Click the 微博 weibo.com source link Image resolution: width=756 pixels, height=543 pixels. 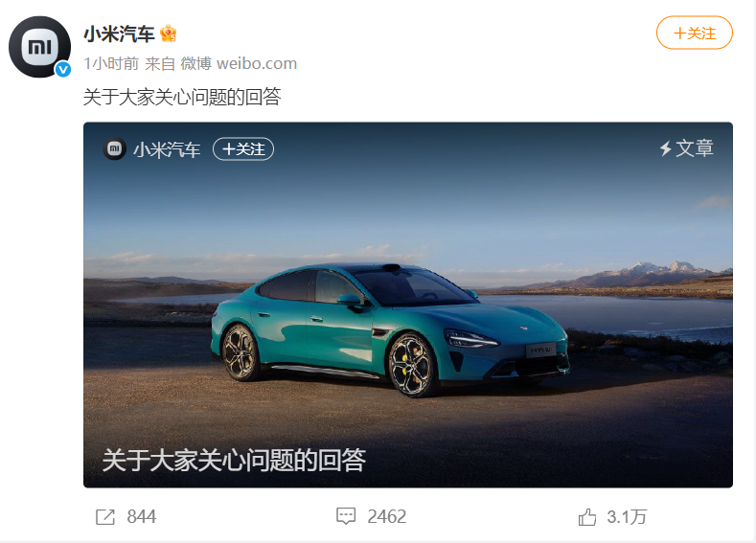(x=239, y=63)
